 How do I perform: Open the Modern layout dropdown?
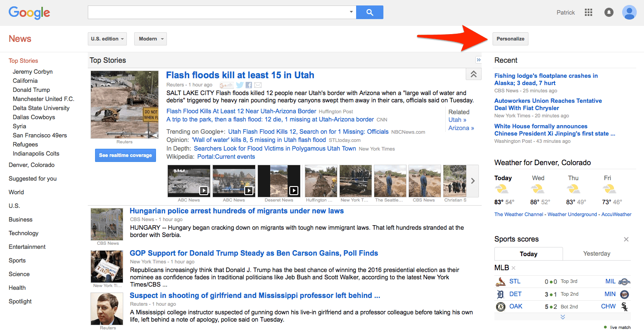pos(151,39)
